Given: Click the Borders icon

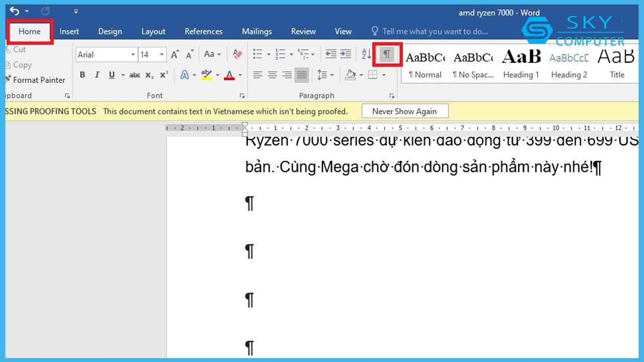Looking at the screenshot, I should (373, 75).
